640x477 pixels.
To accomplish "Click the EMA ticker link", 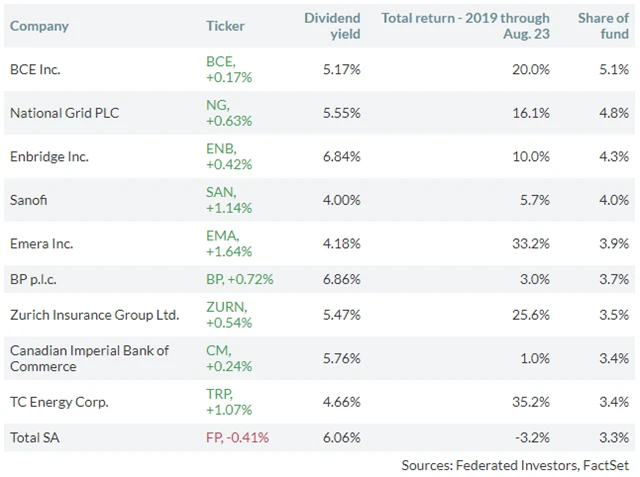I will (x=220, y=235).
